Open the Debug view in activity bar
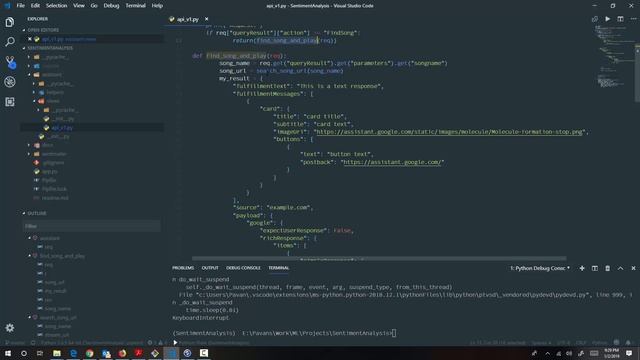 (10, 82)
